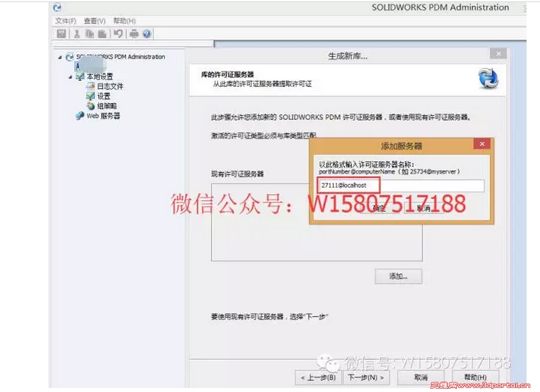This screenshot has height=392, width=540.
Task: Open the 查看(V) menu
Action: pyautogui.click(x=93, y=21)
